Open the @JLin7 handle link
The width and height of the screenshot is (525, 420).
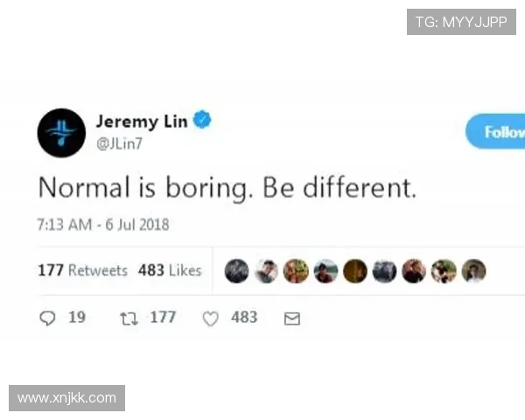(x=119, y=143)
